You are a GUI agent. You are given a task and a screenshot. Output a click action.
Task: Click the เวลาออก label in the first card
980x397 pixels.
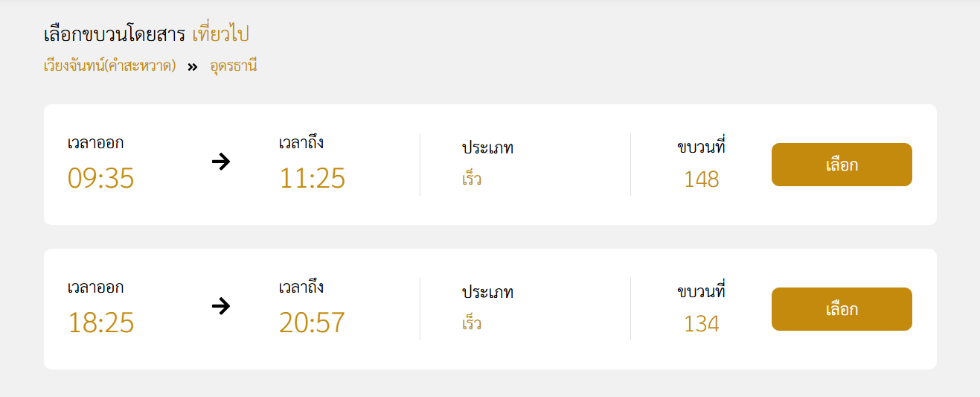(x=96, y=142)
